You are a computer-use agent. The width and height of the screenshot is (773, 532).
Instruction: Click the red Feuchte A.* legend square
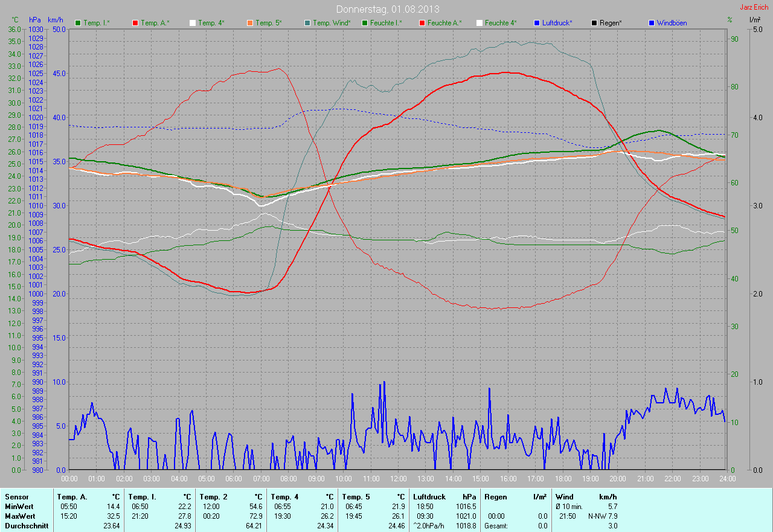point(422,23)
